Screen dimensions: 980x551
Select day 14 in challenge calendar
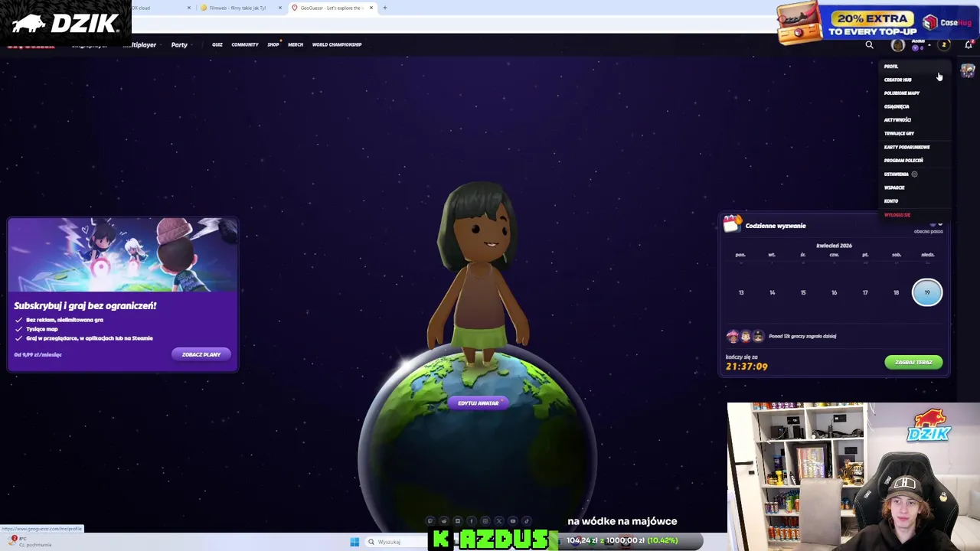[x=772, y=292]
